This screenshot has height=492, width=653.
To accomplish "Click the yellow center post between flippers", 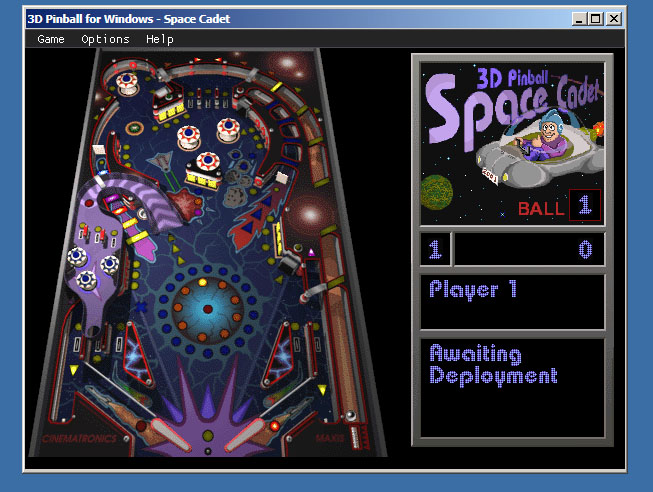I will point(207,436).
